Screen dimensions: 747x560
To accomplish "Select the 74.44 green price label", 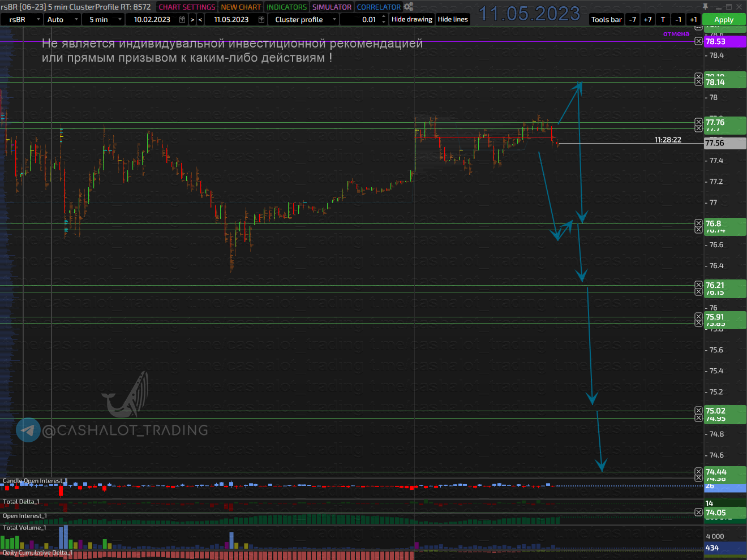I will pos(725,472).
